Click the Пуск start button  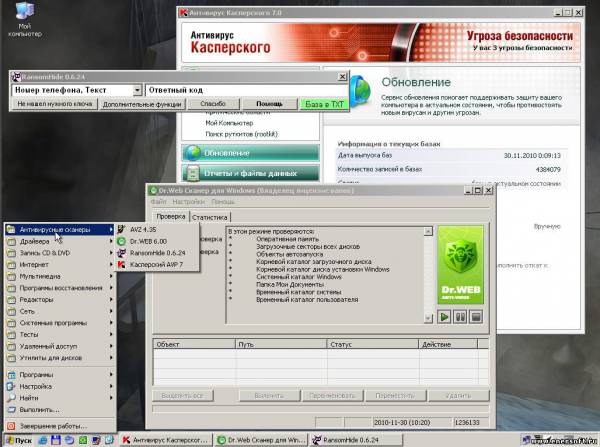pos(19,440)
